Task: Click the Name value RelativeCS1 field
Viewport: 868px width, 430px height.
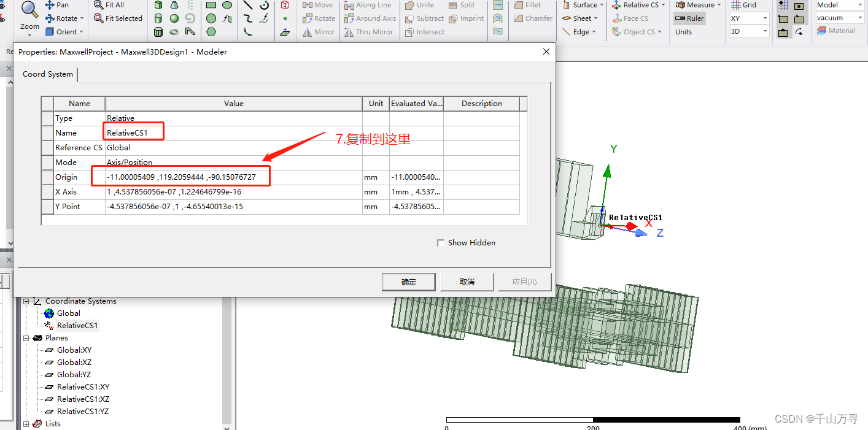Action: pos(234,133)
